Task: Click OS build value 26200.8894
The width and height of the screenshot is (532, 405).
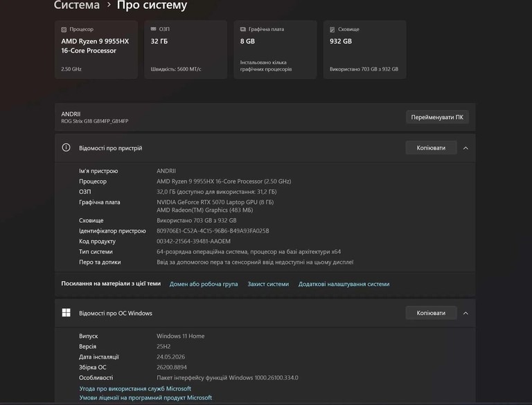Action: coord(171,368)
